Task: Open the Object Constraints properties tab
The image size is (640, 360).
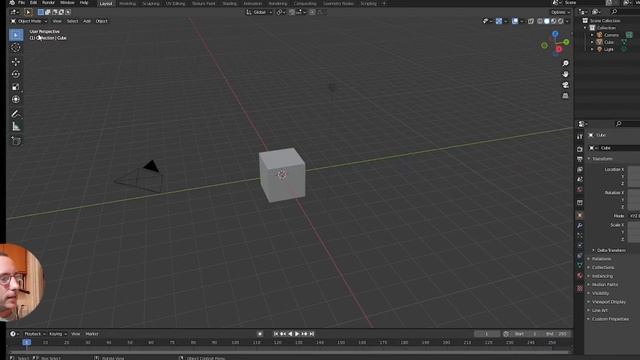Action: [580, 256]
